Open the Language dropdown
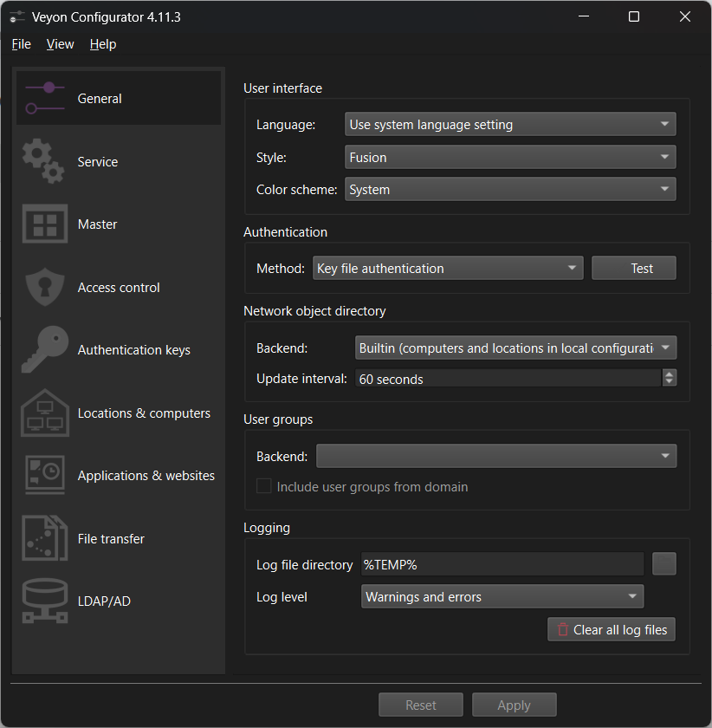712x728 pixels. click(510, 125)
